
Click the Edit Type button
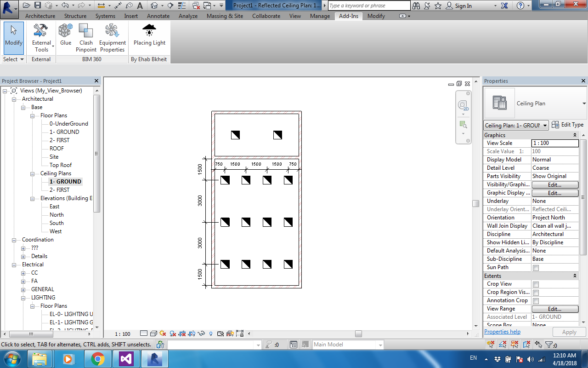[x=568, y=125]
